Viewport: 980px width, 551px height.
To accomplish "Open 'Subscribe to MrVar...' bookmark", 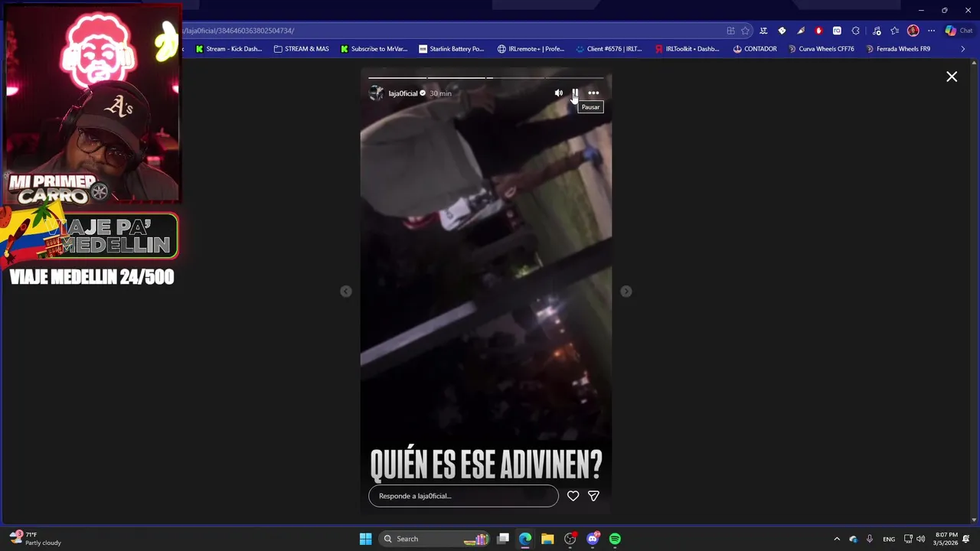I will pos(374,49).
